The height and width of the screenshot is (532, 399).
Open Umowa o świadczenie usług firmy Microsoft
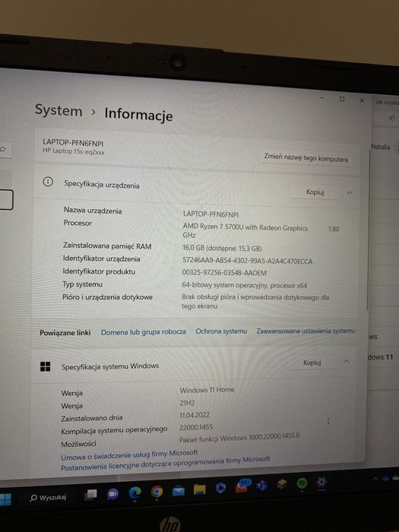(129, 455)
